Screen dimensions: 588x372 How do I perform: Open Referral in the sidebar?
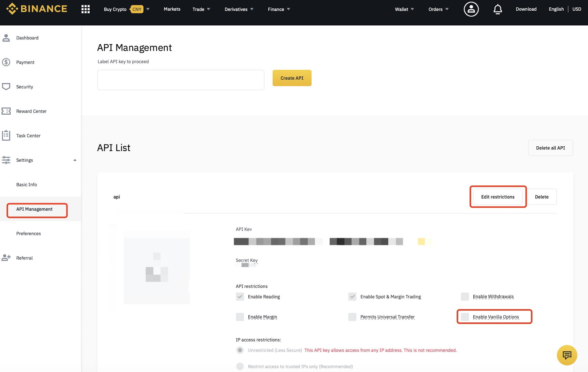[x=24, y=258]
